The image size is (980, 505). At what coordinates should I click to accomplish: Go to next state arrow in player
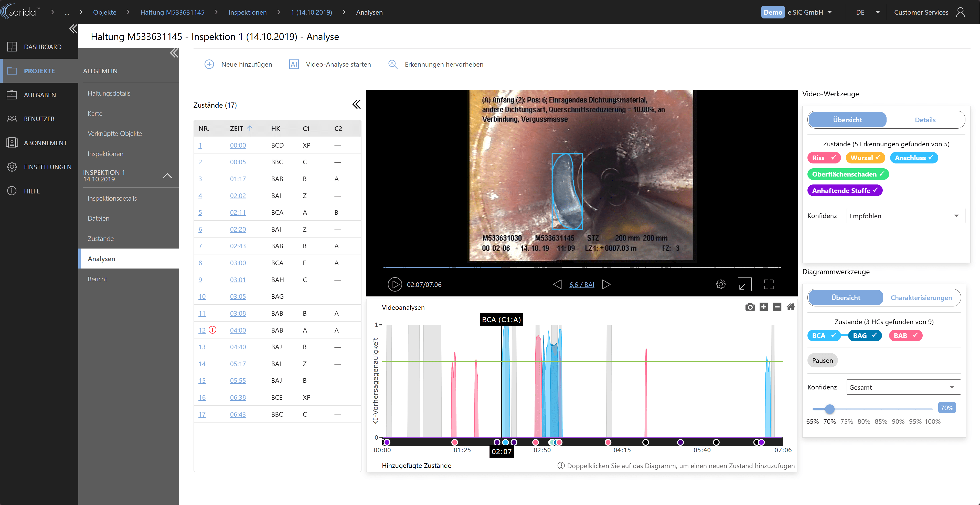pyautogui.click(x=606, y=284)
